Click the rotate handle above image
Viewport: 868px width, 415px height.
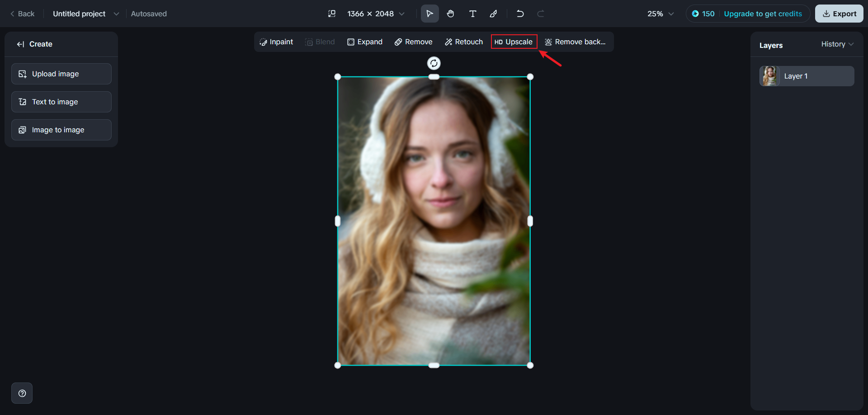(x=434, y=63)
